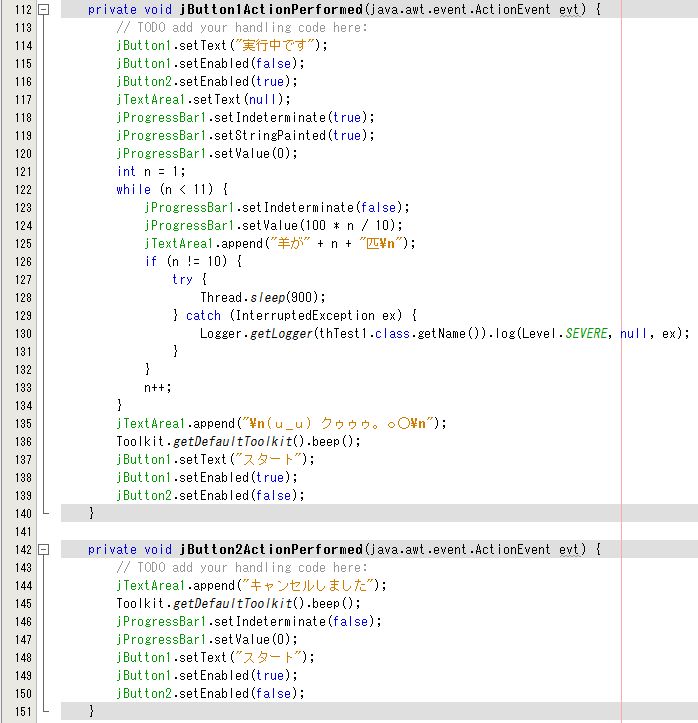The width and height of the screenshot is (698, 723).
Task: Click the SEVERE constant in Logger call
Action: (585, 334)
